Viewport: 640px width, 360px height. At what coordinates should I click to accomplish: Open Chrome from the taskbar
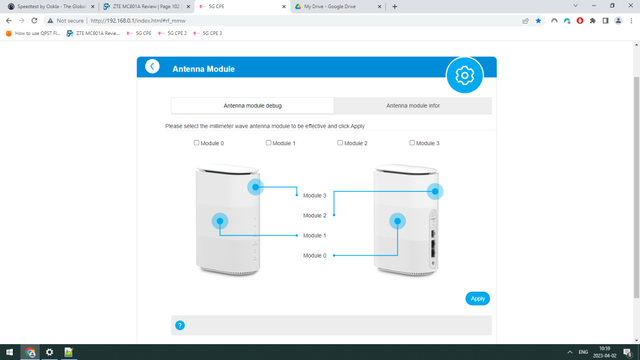coord(30,352)
